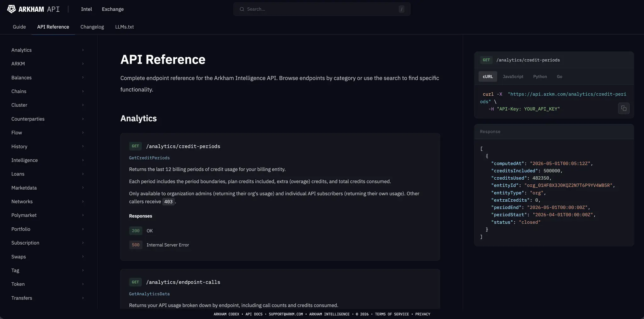Open the Arkham Intelligence footer link
644x319 pixels.
coord(329,314)
